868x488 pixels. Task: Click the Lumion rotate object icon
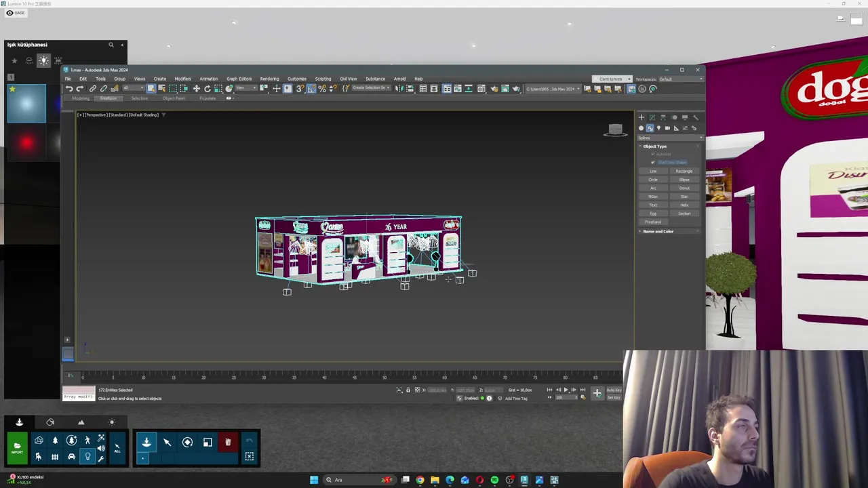187,442
